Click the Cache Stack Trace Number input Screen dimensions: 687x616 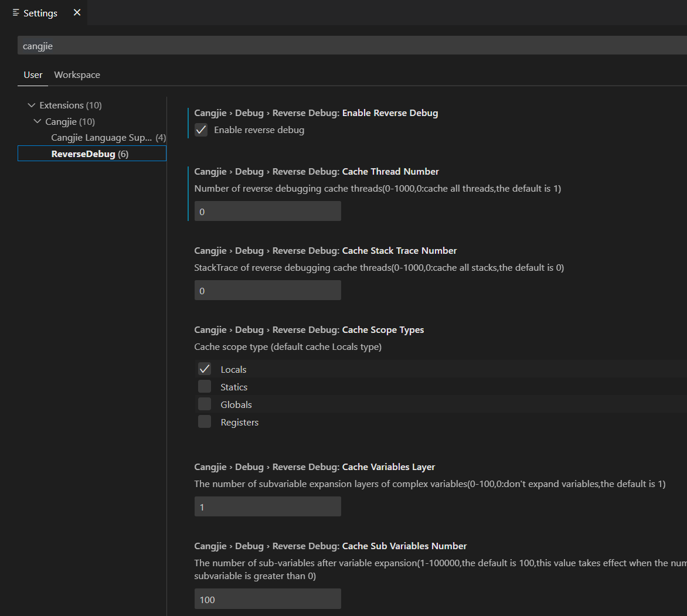pos(267,291)
